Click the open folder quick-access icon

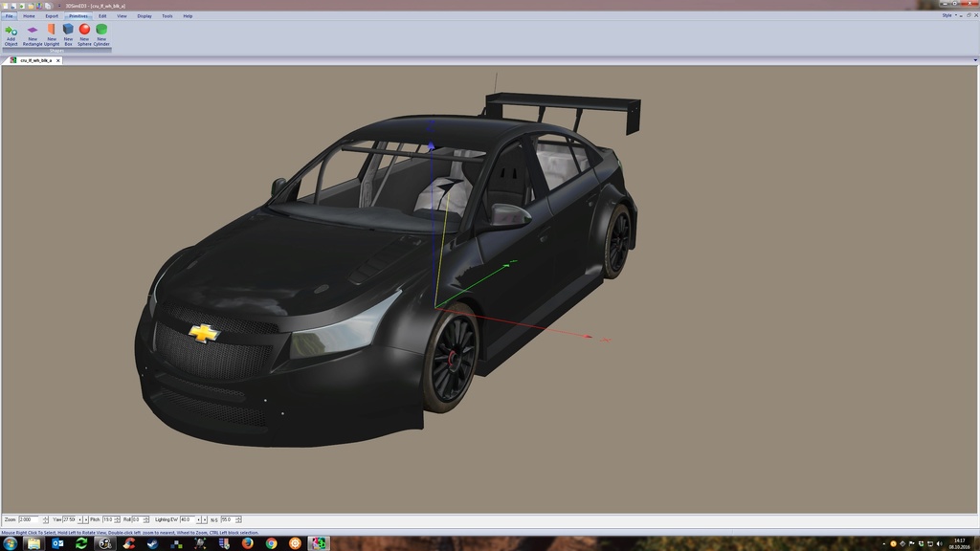click(30, 6)
